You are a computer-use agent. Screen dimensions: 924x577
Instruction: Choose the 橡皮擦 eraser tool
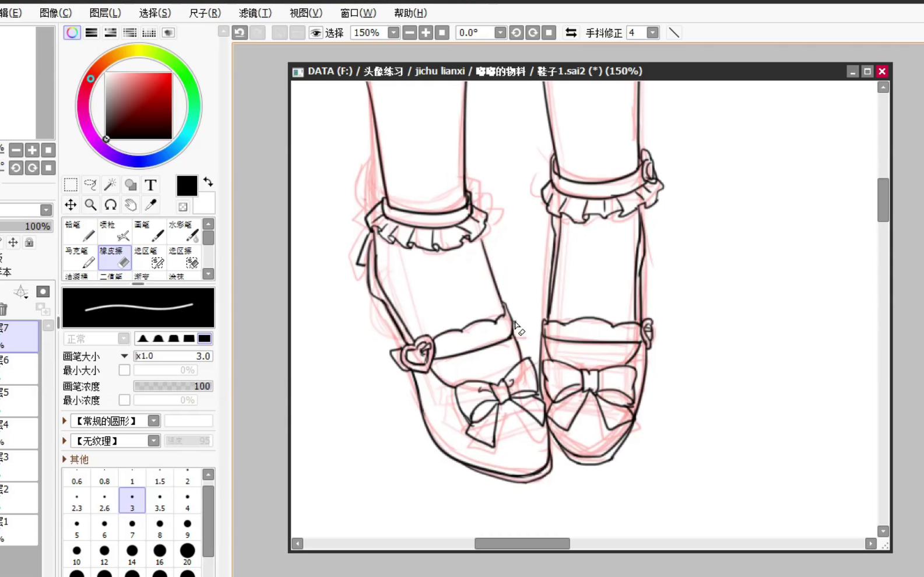[x=114, y=257]
